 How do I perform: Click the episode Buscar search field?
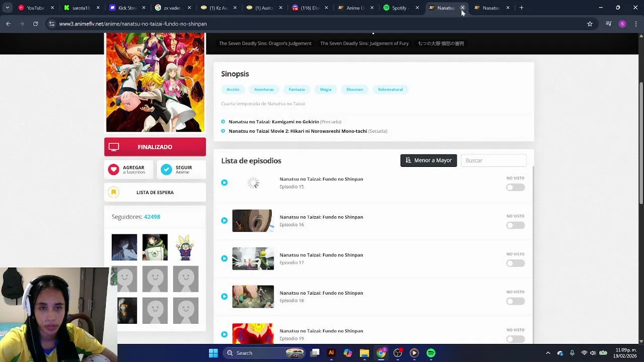coord(494,160)
